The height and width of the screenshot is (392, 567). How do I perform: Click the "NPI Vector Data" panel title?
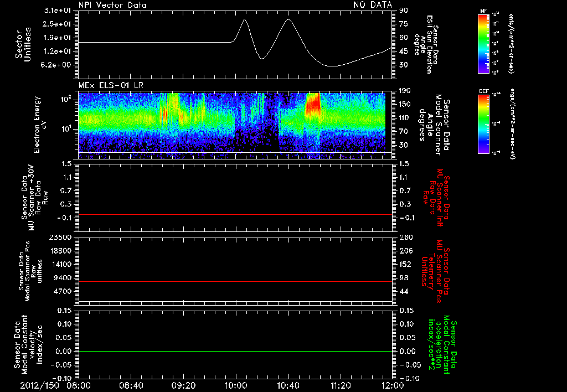click(x=112, y=5)
